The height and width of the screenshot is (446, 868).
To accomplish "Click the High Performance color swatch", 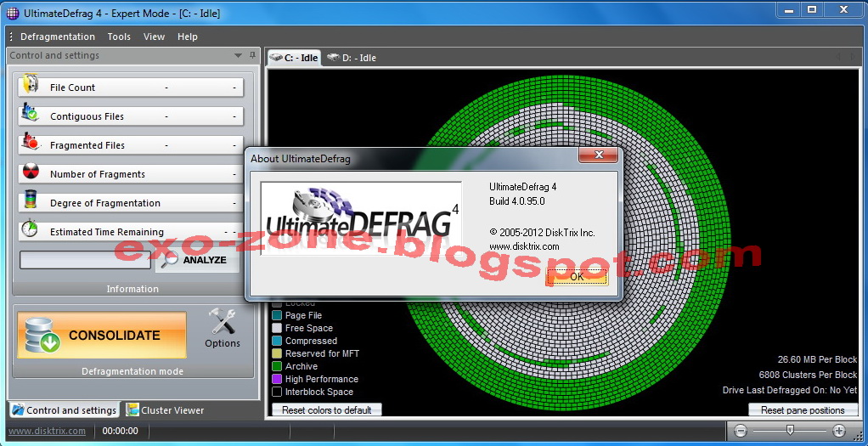I will 277,379.
